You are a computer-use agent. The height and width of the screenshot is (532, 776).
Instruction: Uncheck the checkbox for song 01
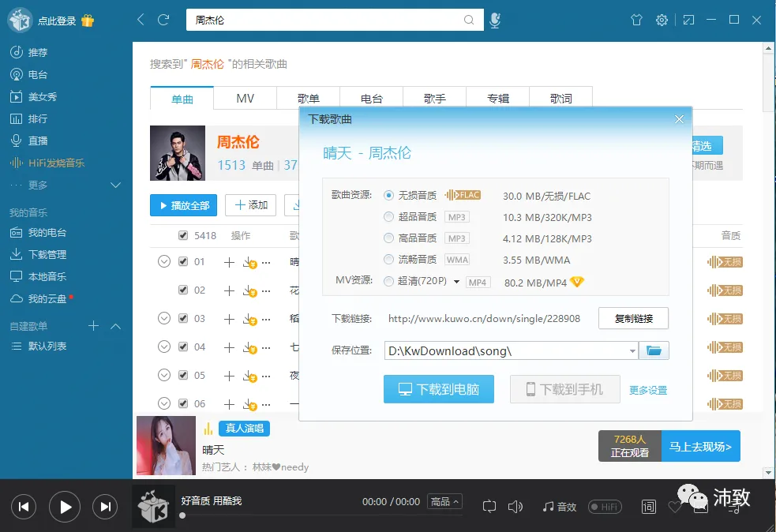tap(183, 261)
